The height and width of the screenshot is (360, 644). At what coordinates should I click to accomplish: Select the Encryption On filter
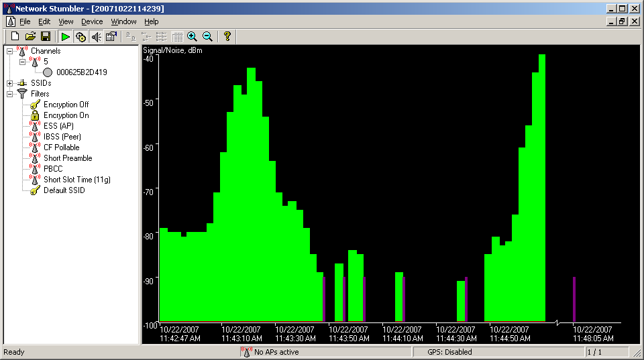click(66, 115)
